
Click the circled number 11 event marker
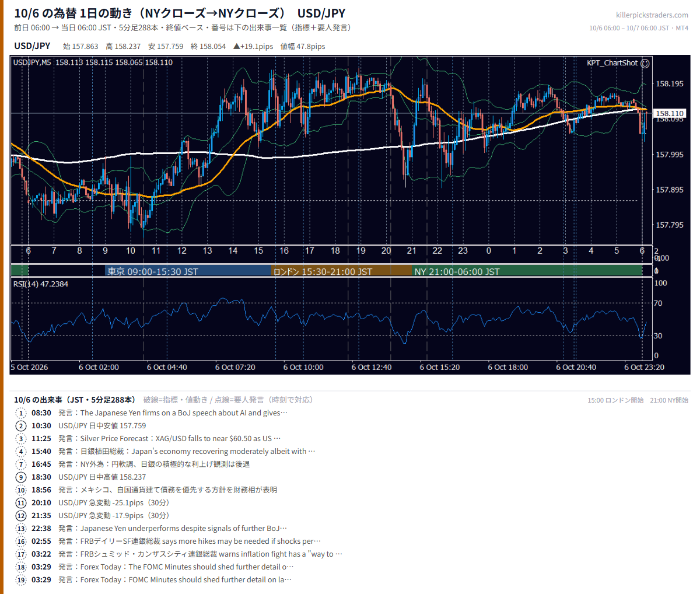tap(21, 503)
